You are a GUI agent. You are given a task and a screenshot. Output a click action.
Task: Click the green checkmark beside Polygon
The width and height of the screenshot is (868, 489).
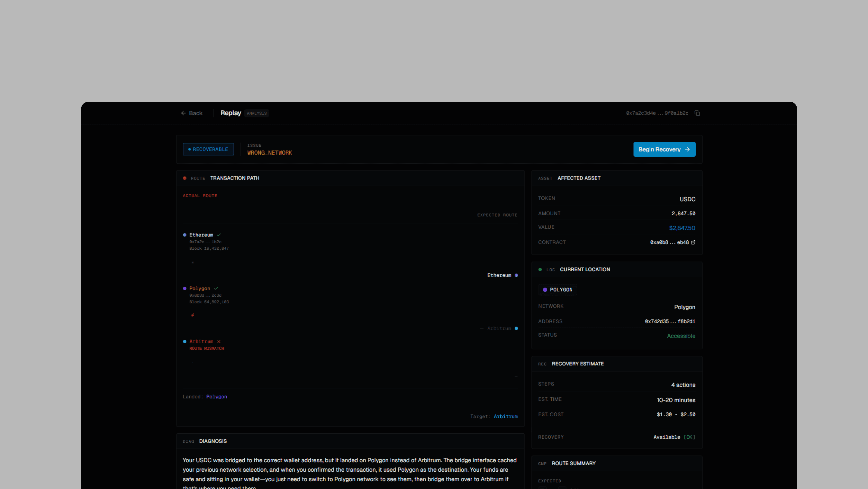[216, 288]
